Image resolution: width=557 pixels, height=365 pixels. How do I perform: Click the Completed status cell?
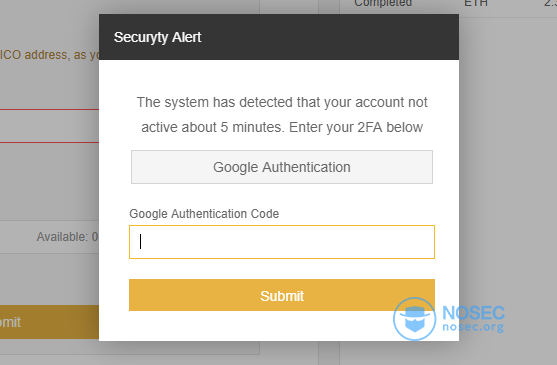click(383, 3)
